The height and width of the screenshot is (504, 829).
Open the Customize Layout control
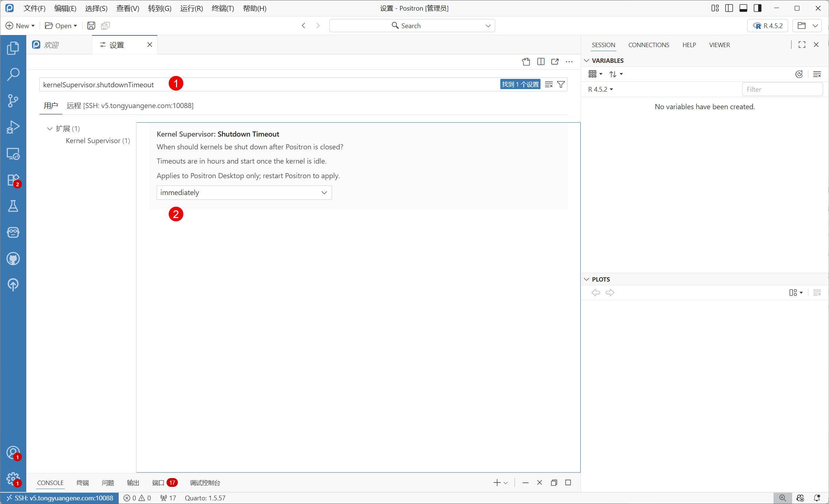point(715,8)
